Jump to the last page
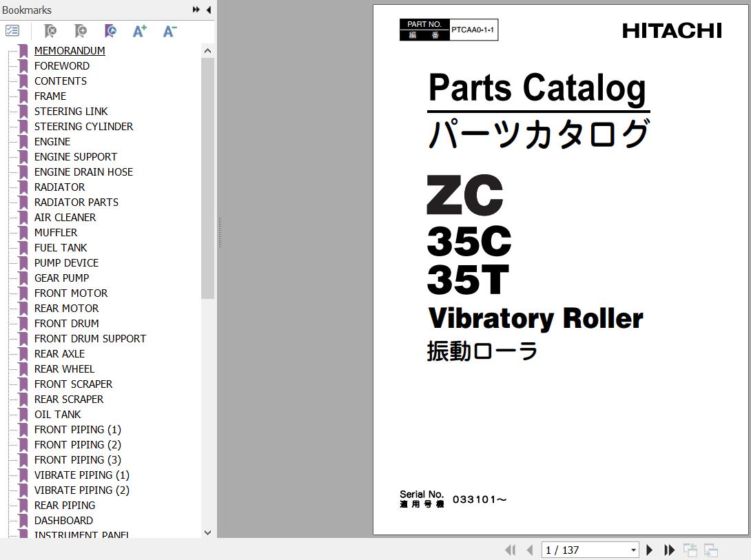This screenshot has width=751, height=560. point(669,550)
